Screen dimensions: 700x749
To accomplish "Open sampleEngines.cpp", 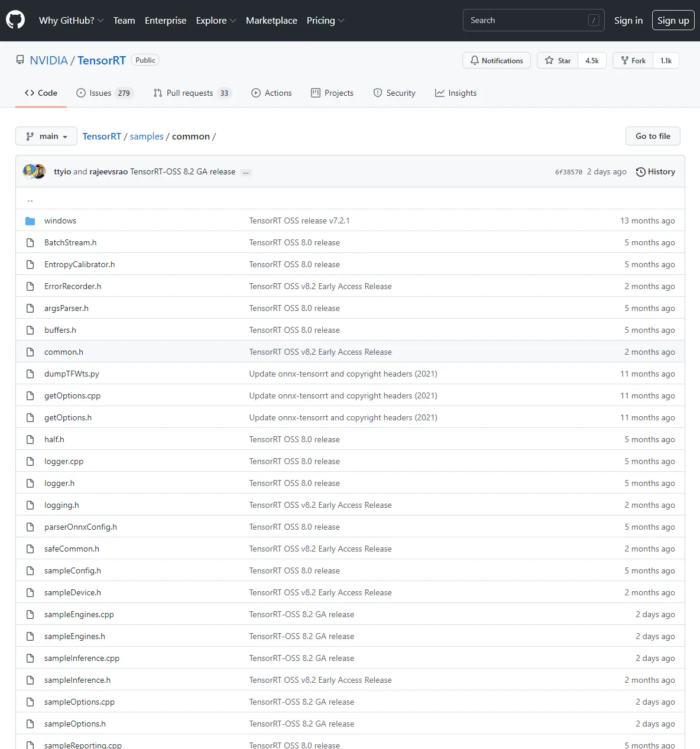I will (79, 614).
